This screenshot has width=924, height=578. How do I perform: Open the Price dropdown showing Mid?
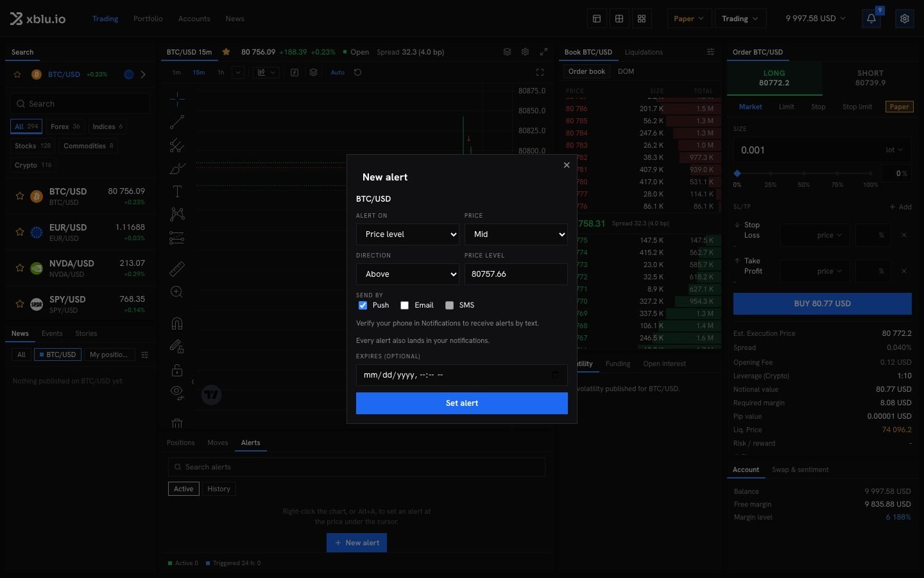click(x=516, y=234)
